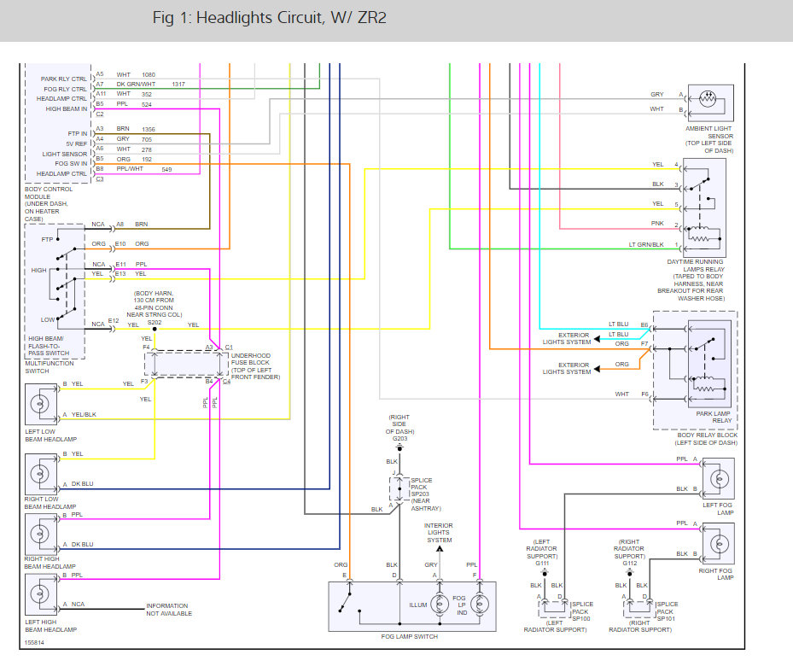Click the 5V REF label
Screen dimensions: 793x672
(x=76, y=143)
